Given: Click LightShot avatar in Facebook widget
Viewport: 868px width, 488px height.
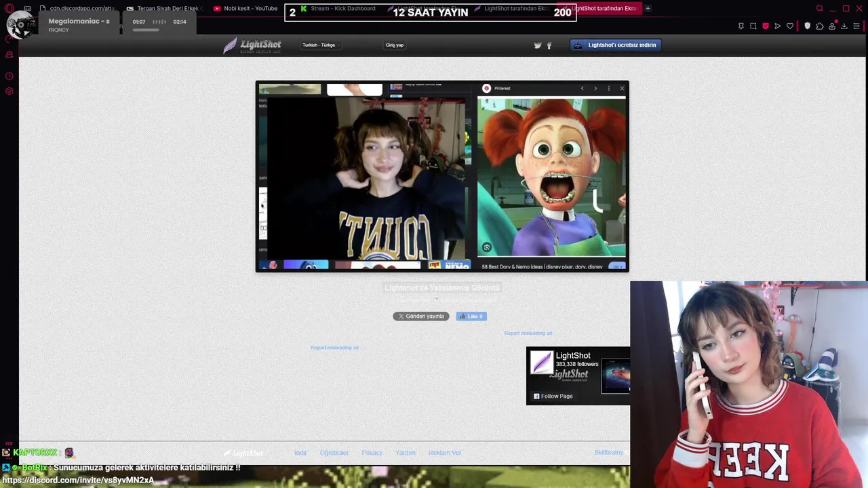Looking at the screenshot, I should tap(541, 362).
